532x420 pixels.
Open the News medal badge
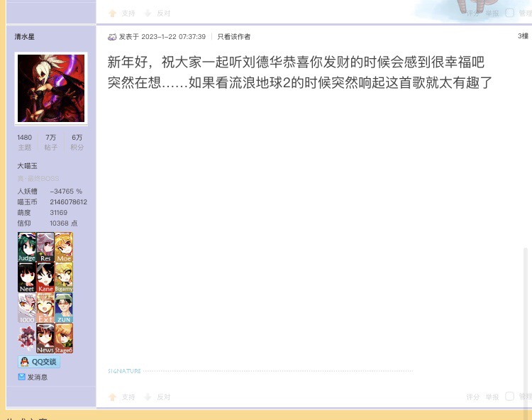(x=45, y=339)
